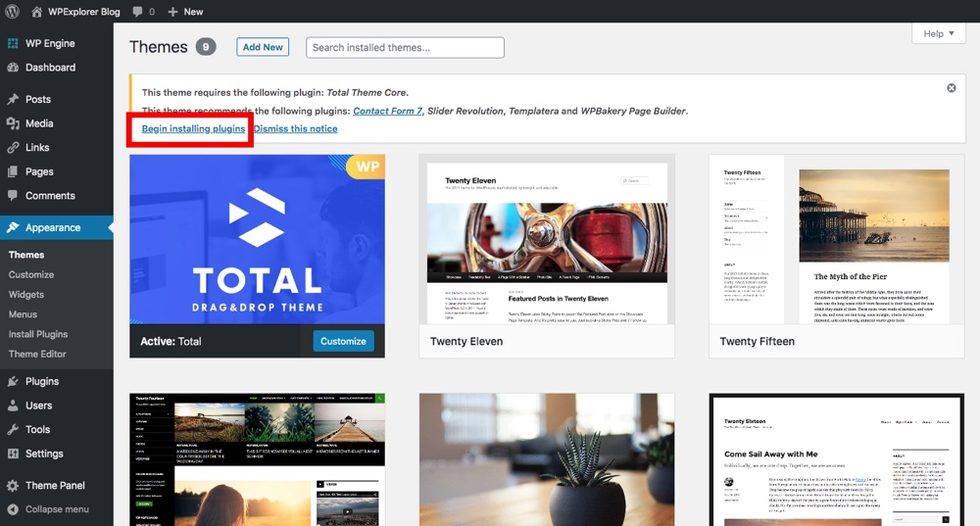Screen dimensions: 980x526
Task: Click WPExplorer Blog site name
Action: tap(83, 12)
